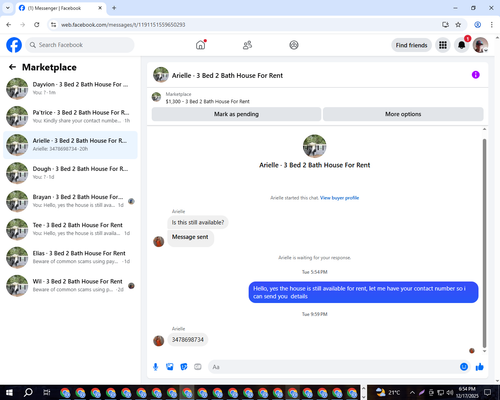Focus the Aa message input box
Image resolution: width=500 pixels, height=400 pixels.
click(x=333, y=367)
